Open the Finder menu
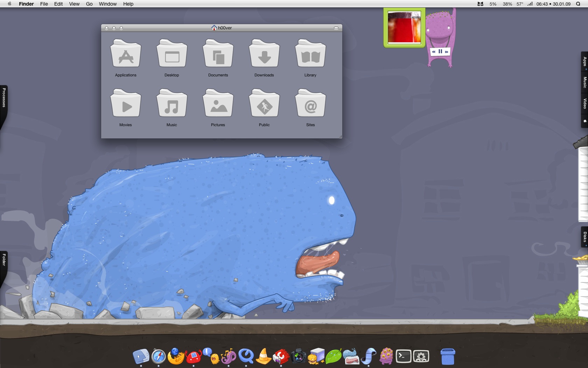The width and height of the screenshot is (588, 368). (x=26, y=4)
